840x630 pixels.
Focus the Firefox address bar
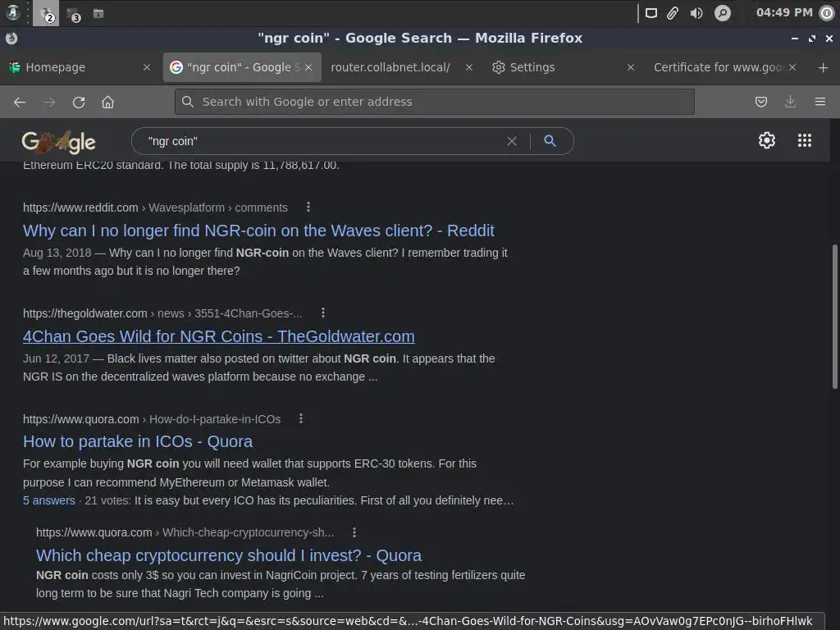(435, 102)
